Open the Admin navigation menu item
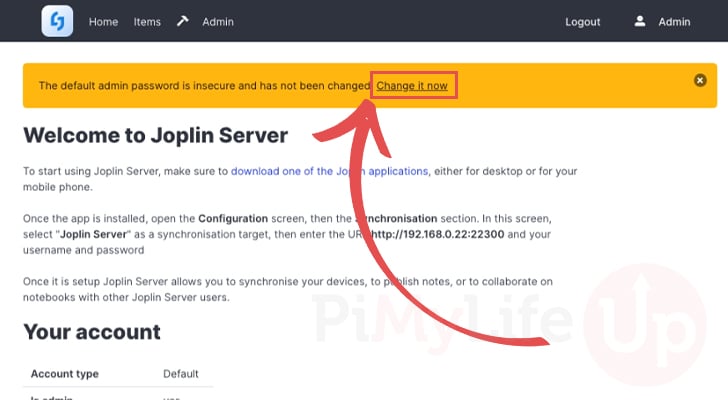The width and height of the screenshot is (728, 400). coord(218,22)
